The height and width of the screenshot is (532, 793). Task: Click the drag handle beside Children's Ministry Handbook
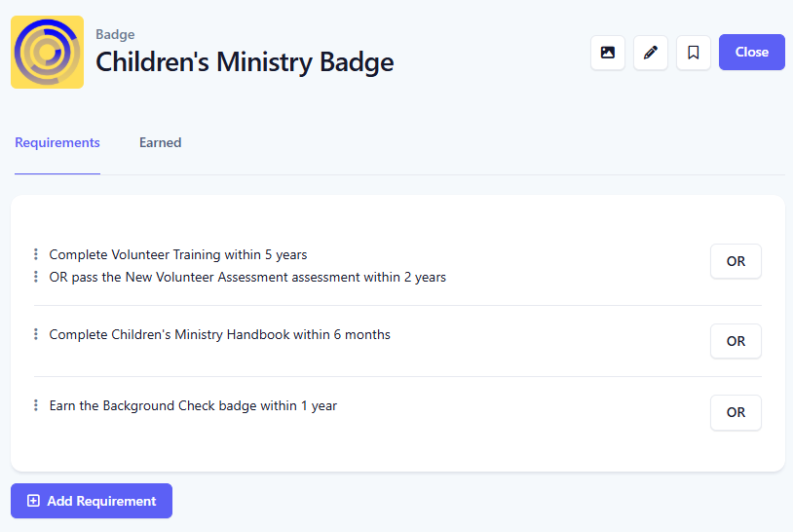pos(35,334)
